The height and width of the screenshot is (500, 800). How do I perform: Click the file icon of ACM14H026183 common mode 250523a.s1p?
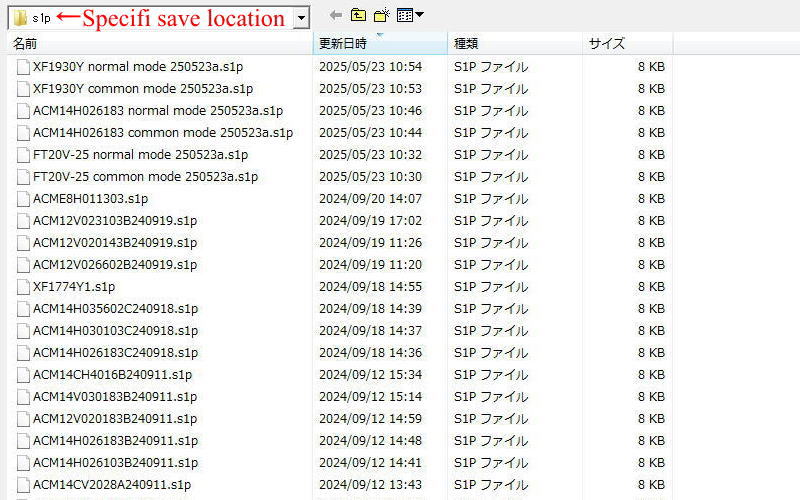[x=23, y=133]
